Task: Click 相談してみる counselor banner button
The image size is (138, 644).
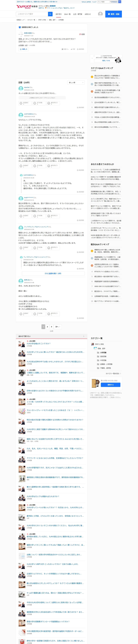Action: click(x=106, y=61)
